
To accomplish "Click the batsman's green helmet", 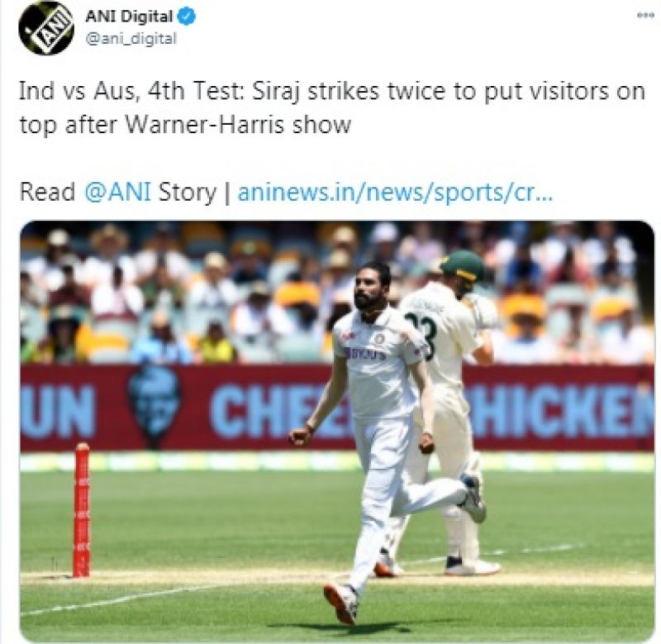I will pyautogui.click(x=463, y=265).
